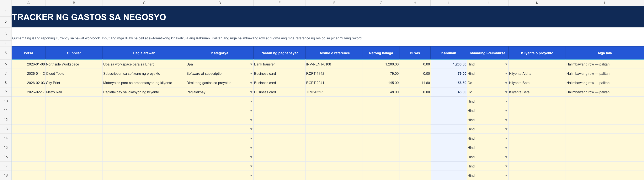The image size is (644, 180).
Task: Click the Buwis header cell
Action: pyautogui.click(x=415, y=53)
